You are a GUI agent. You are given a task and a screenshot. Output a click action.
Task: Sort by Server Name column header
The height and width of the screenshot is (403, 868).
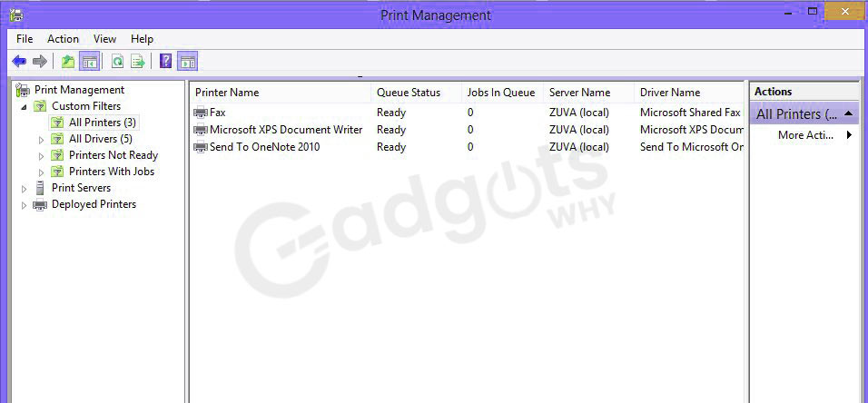589,93
